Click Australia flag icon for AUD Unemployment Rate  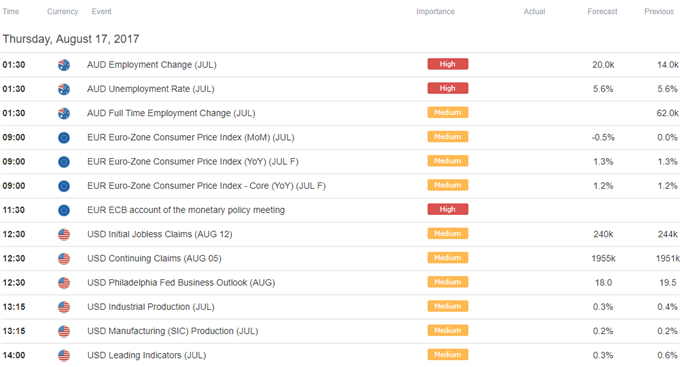tap(64, 89)
